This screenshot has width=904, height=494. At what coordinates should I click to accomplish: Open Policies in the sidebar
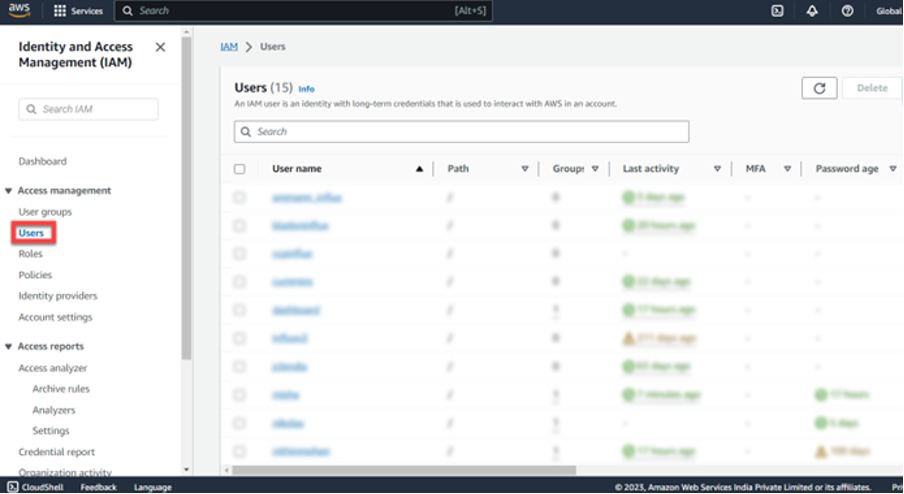coord(35,275)
